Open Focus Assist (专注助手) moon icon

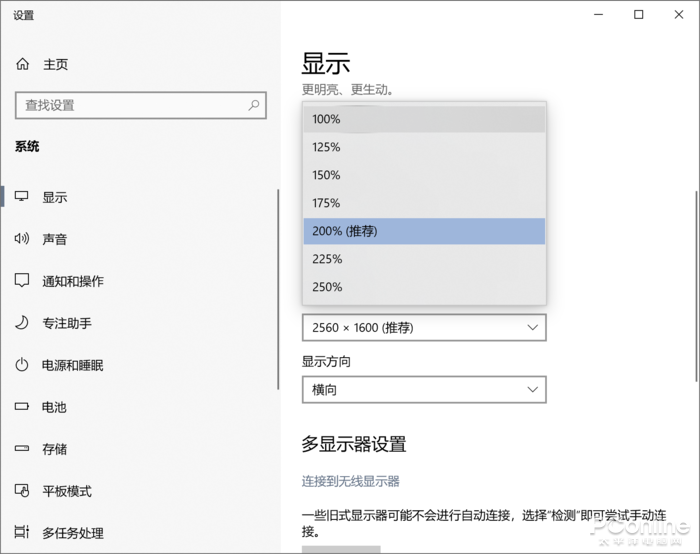22,323
